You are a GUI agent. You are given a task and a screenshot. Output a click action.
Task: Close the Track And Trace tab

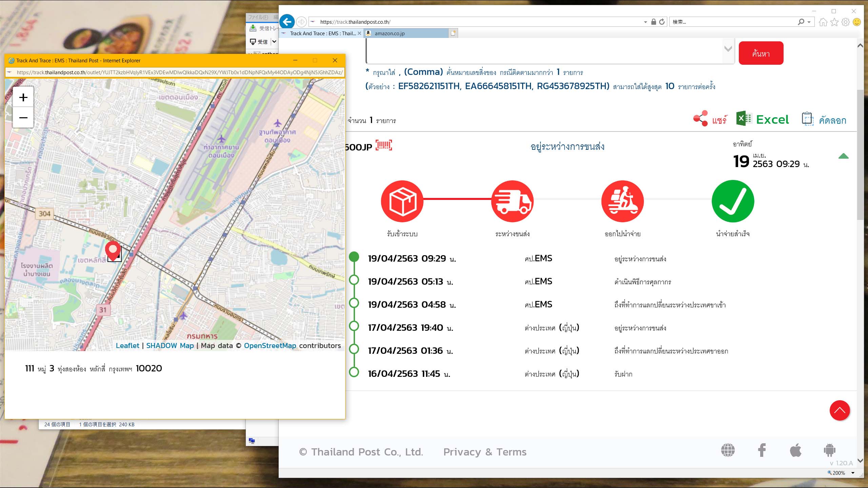[359, 33]
